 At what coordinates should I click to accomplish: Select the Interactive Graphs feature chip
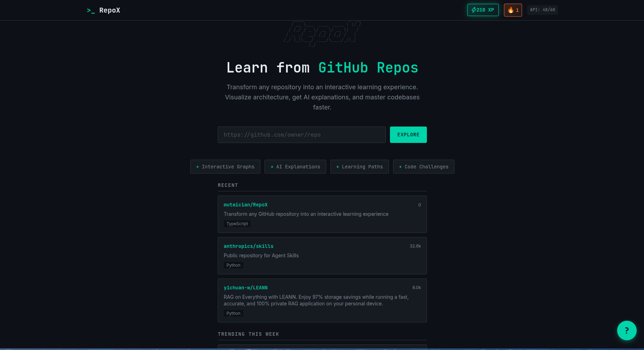click(x=225, y=167)
